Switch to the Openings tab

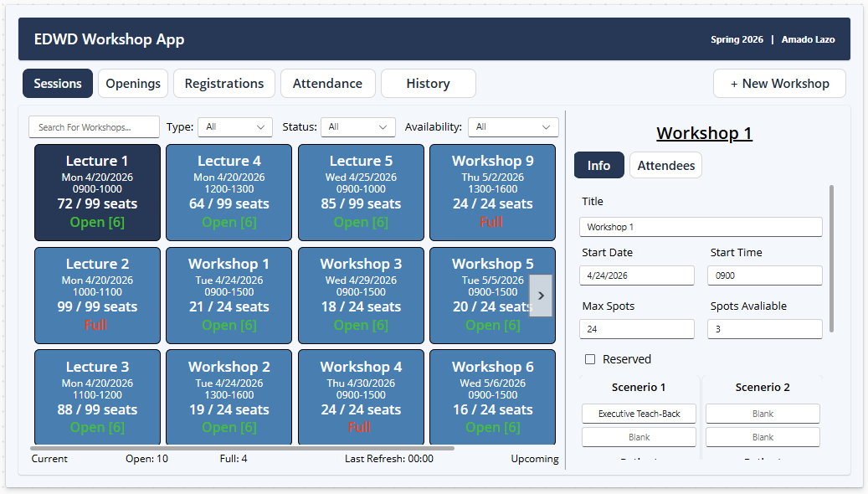pos(133,83)
